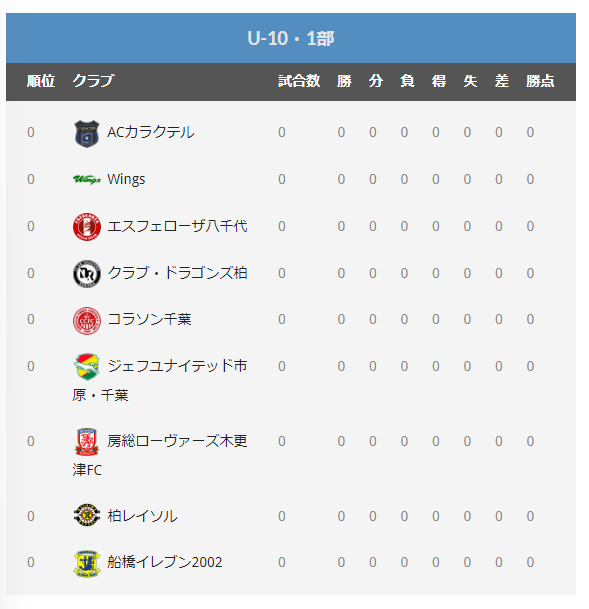This screenshot has height=609, width=589.
Task: Click the U-10・1部 table title
Action: (291, 38)
